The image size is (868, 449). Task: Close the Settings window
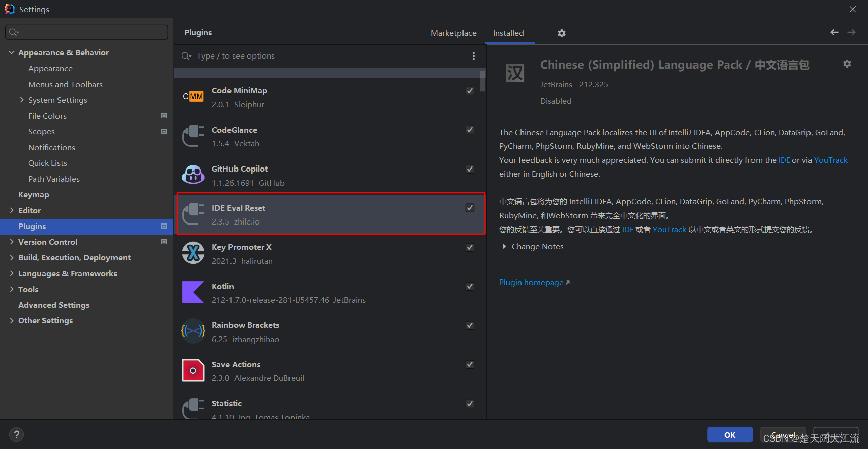853,9
